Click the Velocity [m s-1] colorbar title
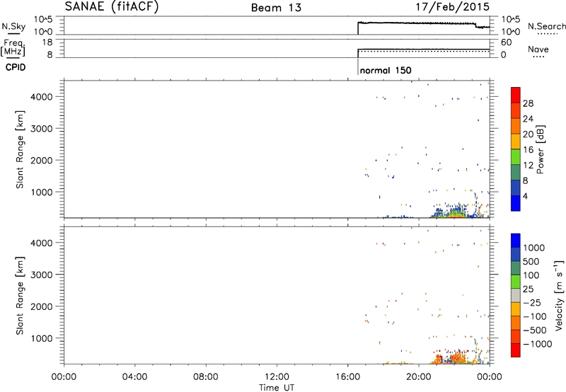Image resolution: width=566 pixels, height=392 pixels. point(559,295)
